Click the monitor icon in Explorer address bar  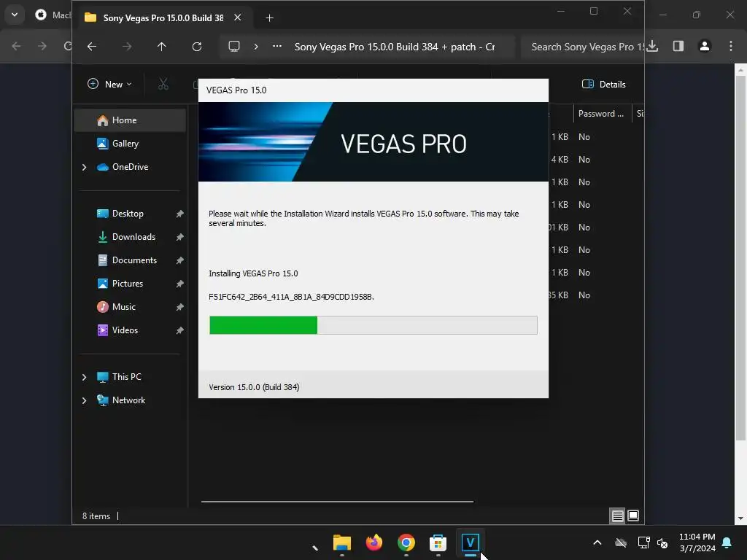pos(234,47)
